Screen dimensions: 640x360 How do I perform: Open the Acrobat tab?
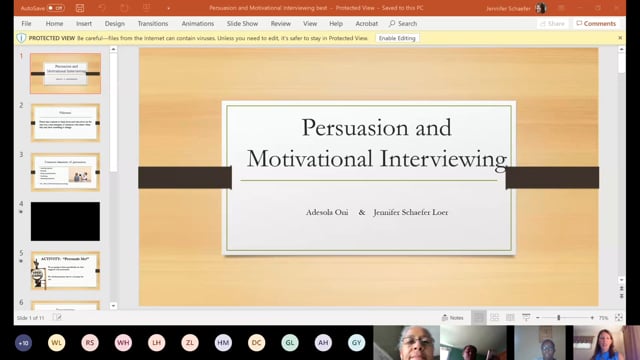pyautogui.click(x=367, y=24)
